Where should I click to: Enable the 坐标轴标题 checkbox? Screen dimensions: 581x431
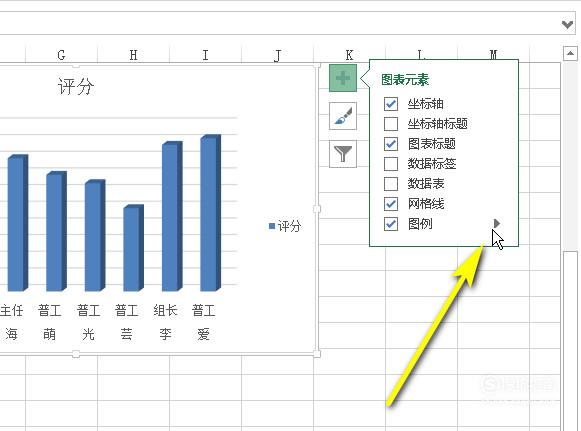coord(391,124)
